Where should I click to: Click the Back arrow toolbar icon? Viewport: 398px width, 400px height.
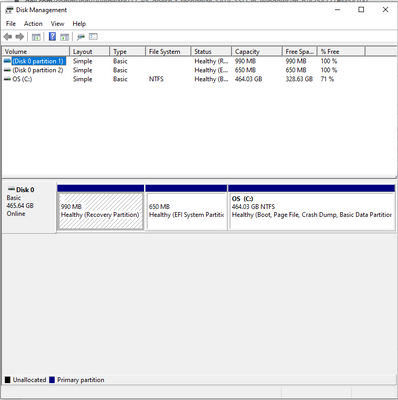point(8,37)
